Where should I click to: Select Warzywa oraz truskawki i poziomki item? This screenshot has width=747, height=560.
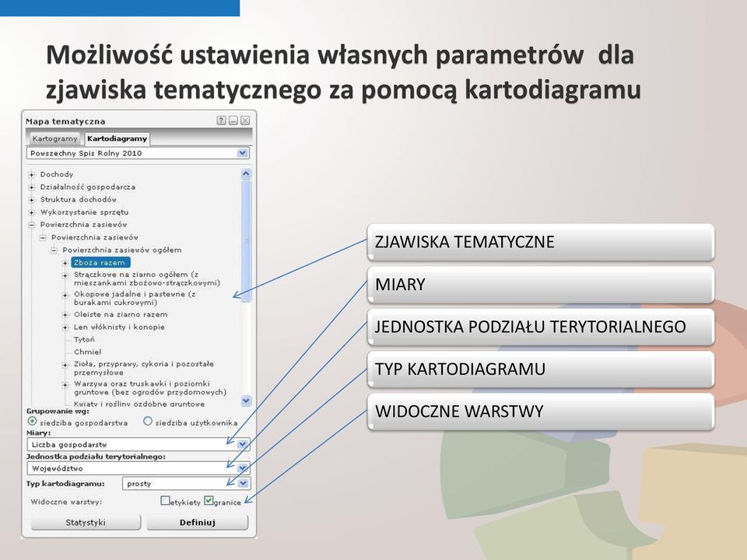[x=150, y=387]
